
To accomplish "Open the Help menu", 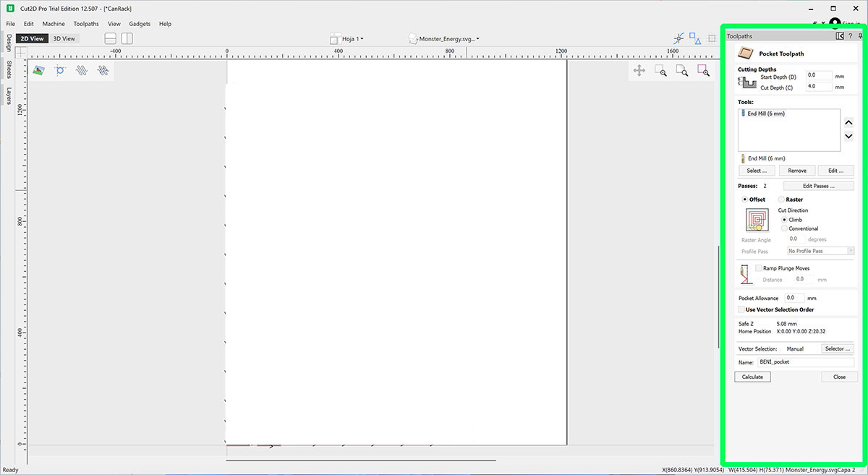I will click(x=165, y=24).
